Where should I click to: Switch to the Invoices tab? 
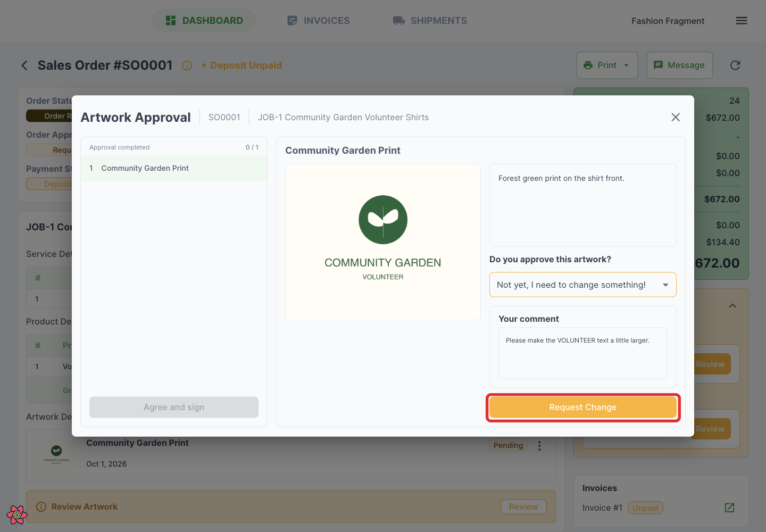pos(318,21)
